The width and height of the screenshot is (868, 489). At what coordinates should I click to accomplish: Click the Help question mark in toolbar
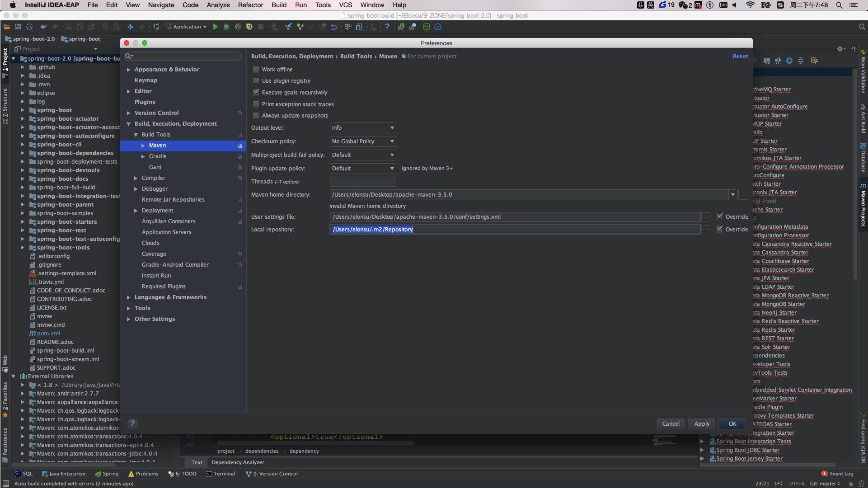click(x=387, y=27)
